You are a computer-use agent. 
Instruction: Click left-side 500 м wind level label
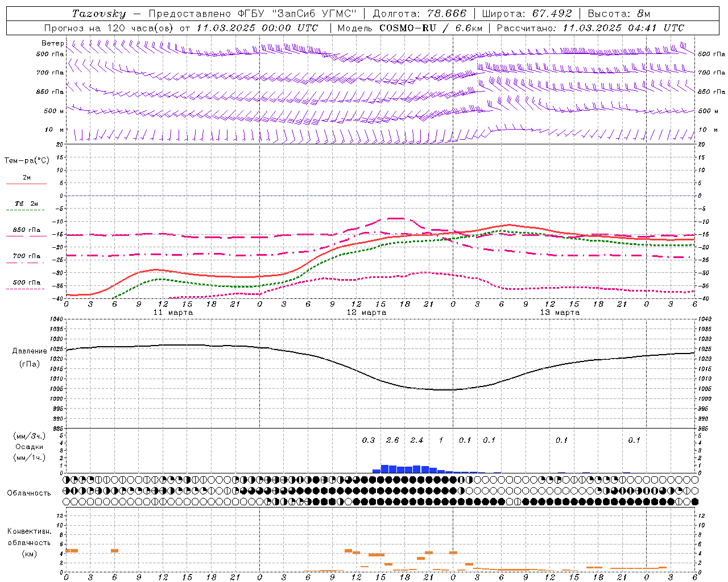click(54, 111)
